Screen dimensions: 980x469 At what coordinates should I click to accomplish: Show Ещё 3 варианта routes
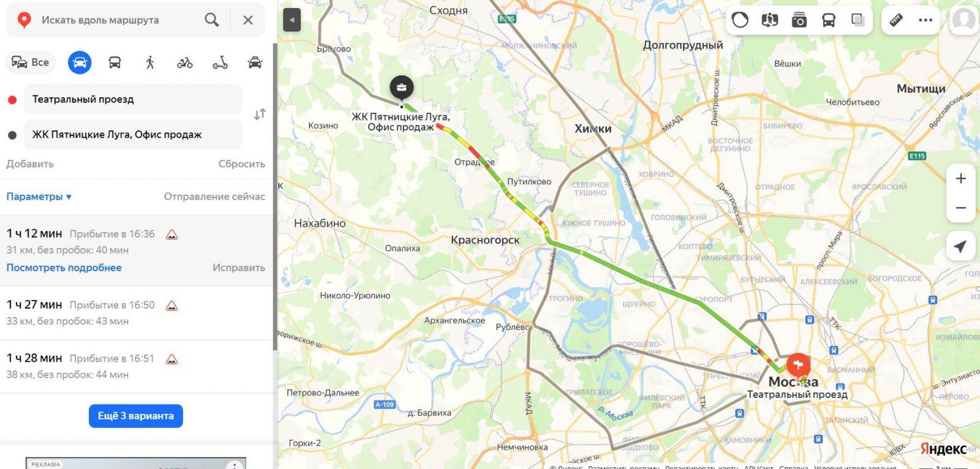(136, 416)
